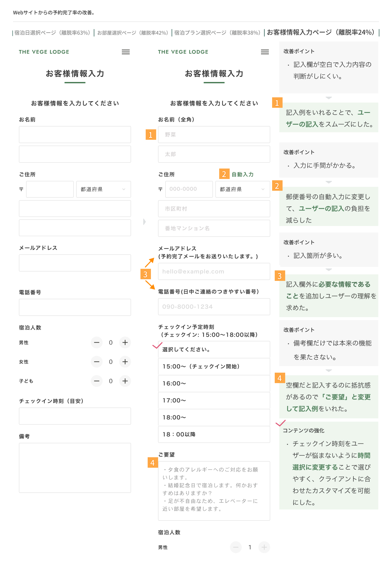Expand 都道府県 dropdown in right form
The image size is (392, 566).
243,189
